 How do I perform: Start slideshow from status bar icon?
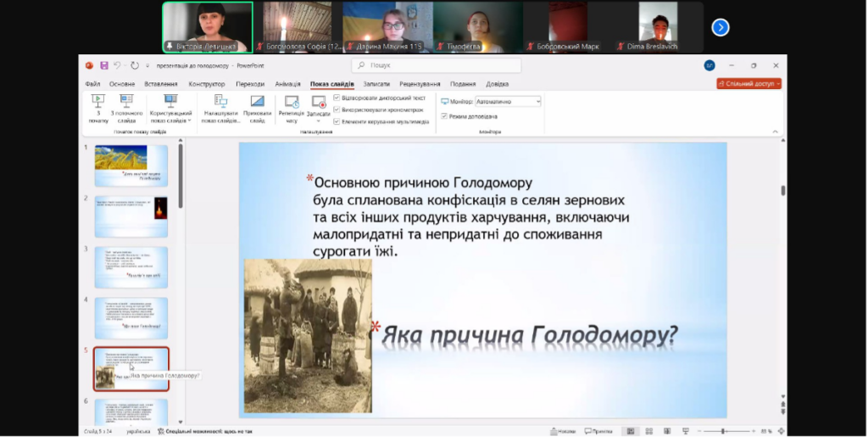click(x=685, y=431)
